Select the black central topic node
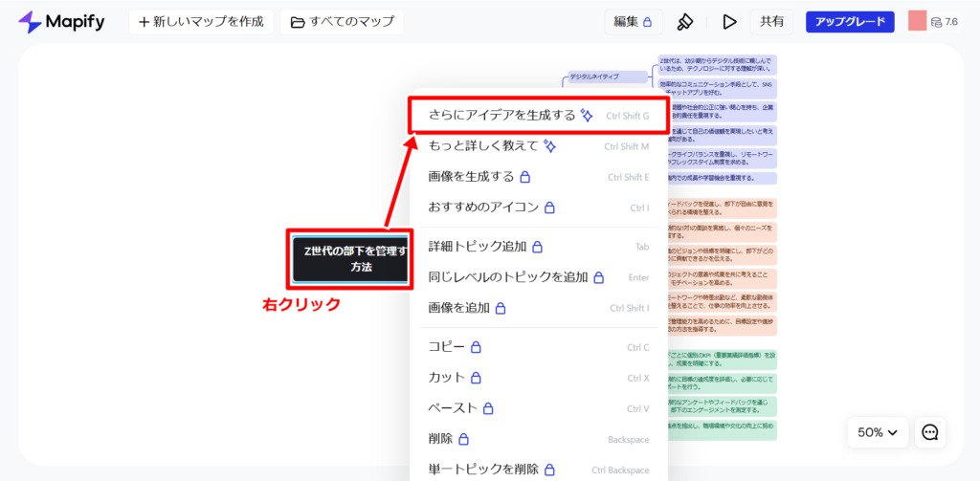The height and width of the screenshot is (481, 980). point(351,258)
